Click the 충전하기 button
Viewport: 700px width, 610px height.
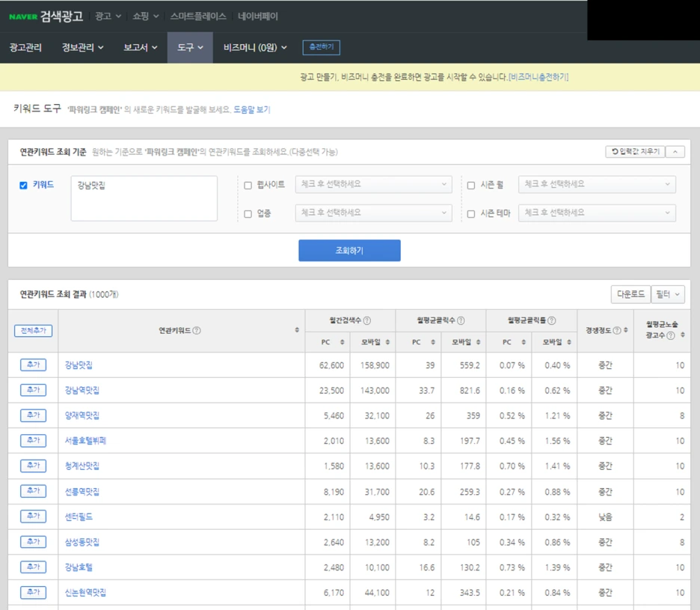(322, 47)
